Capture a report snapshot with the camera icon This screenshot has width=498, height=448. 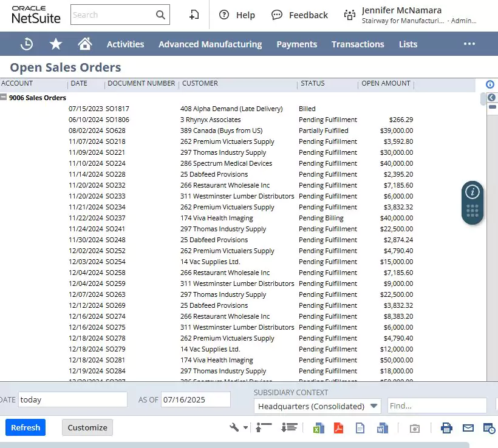[415, 428]
